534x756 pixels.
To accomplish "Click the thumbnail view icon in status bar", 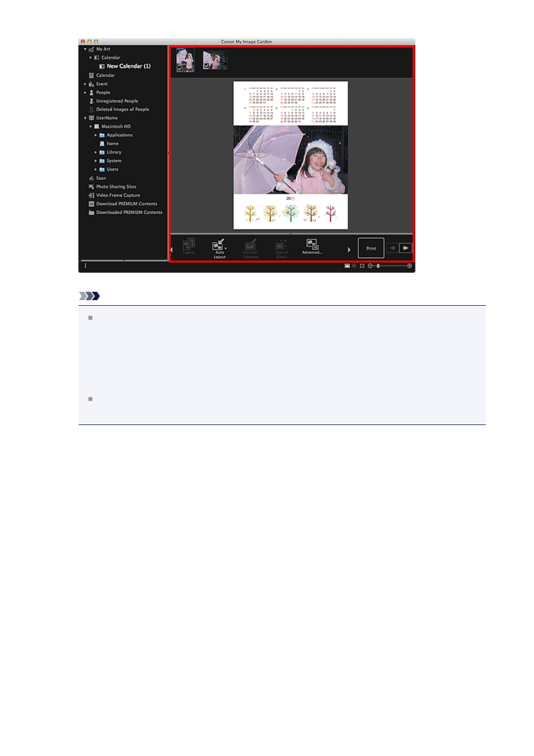I will click(347, 266).
